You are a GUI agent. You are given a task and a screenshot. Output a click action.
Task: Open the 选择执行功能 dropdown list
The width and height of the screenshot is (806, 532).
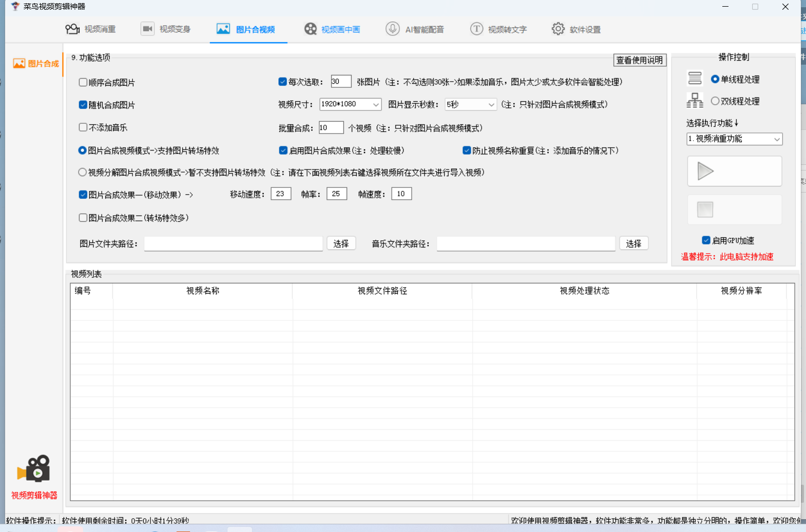[x=734, y=139]
